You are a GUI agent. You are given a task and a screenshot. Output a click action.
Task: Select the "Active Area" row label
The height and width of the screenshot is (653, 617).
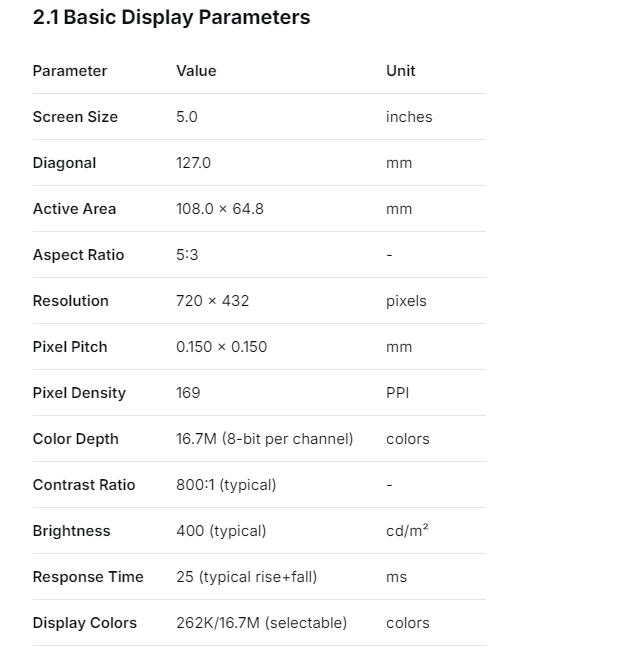[x=74, y=209]
